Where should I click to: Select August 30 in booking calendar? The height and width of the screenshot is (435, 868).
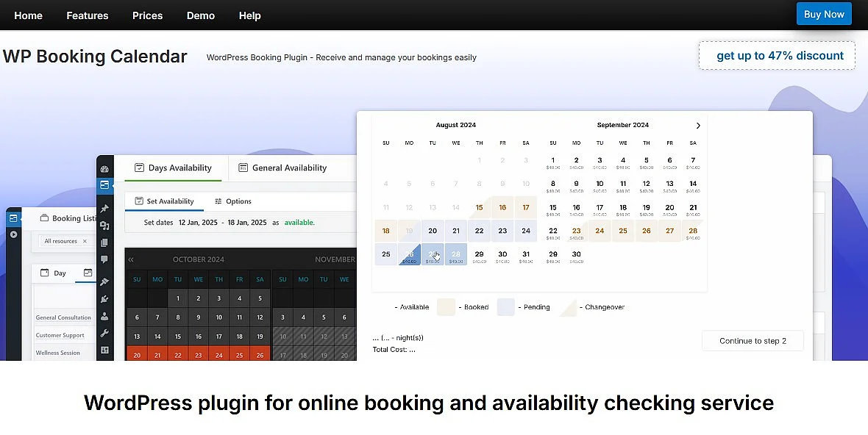coord(502,255)
